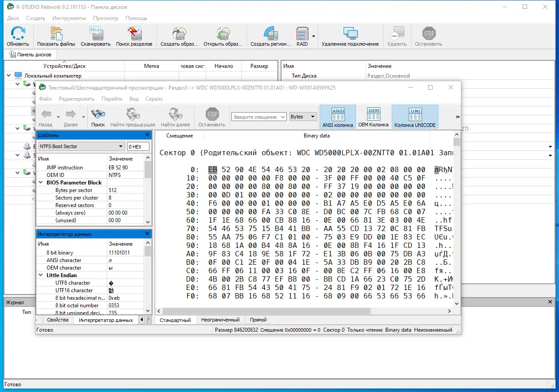559x392 pixels.
Task: Open Введите смещение offset combo box
Action: coord(260,117)
